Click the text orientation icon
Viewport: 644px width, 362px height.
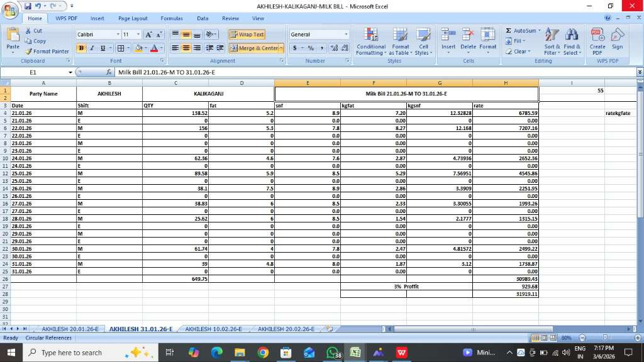(x=210, y=35)
